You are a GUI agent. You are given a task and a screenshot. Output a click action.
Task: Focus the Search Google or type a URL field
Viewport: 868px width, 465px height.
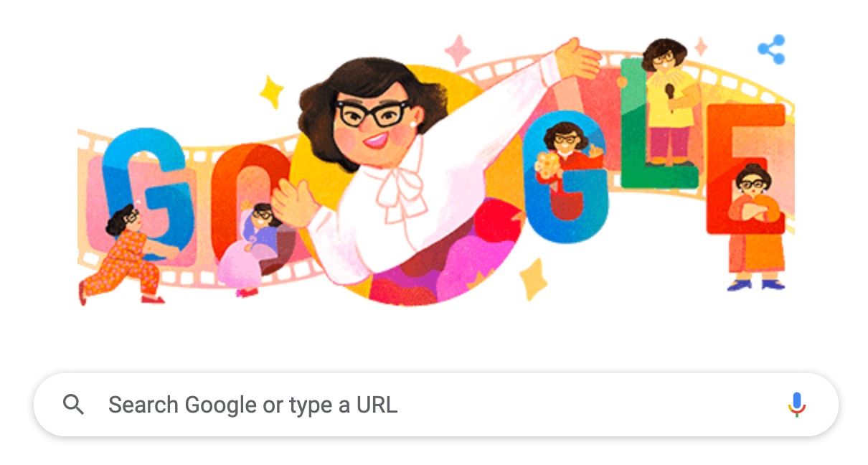click(436, 405)
